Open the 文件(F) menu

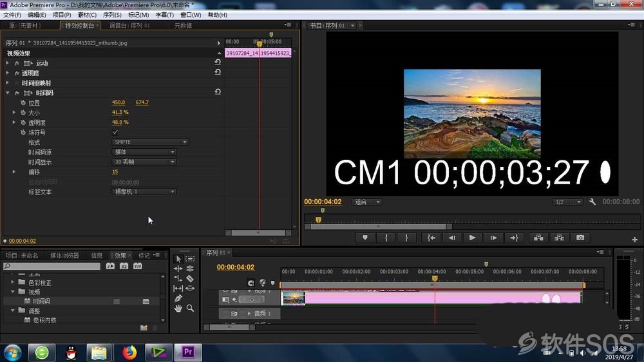12,15
